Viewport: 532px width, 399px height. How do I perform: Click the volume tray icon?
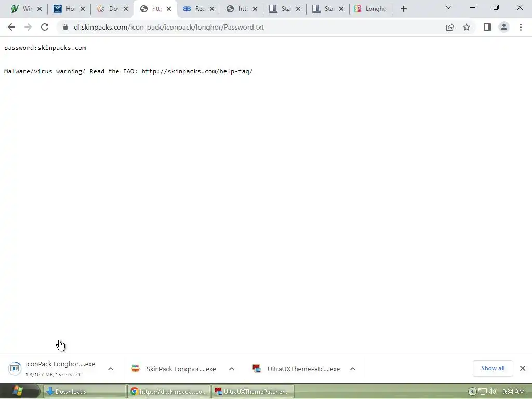493,392
